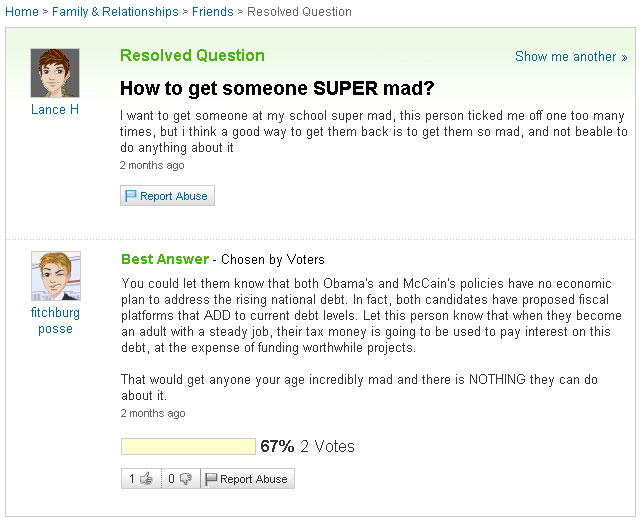Click the Best Answer label
This screenshot has width=641, height=521.
pos(165,259)
